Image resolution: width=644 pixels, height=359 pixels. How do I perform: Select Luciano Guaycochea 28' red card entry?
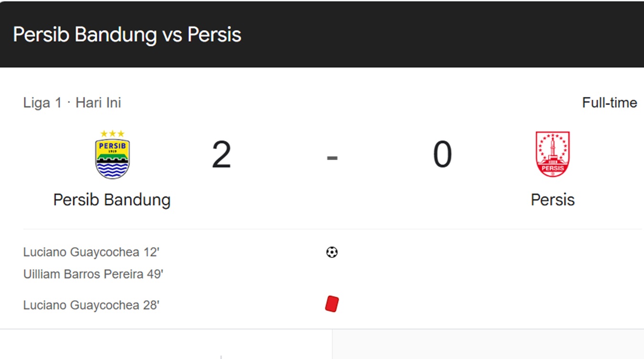91,305
